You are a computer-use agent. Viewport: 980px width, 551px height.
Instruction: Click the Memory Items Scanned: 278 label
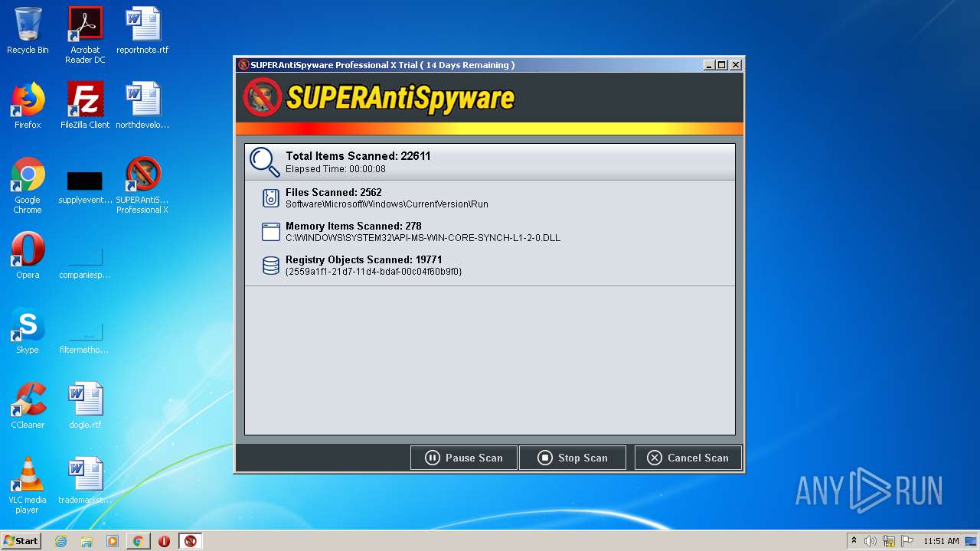click(x=354, y=226)
